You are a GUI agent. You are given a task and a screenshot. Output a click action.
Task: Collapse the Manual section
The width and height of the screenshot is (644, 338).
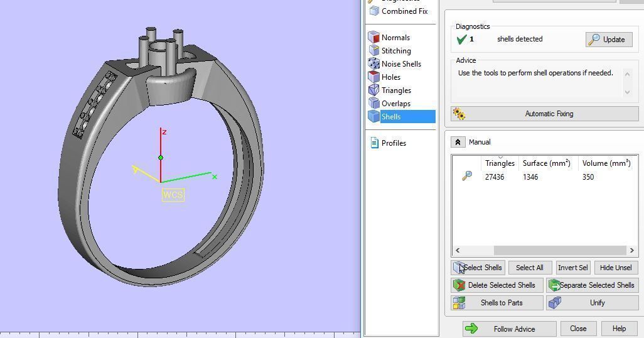click(x=458, y=142)
